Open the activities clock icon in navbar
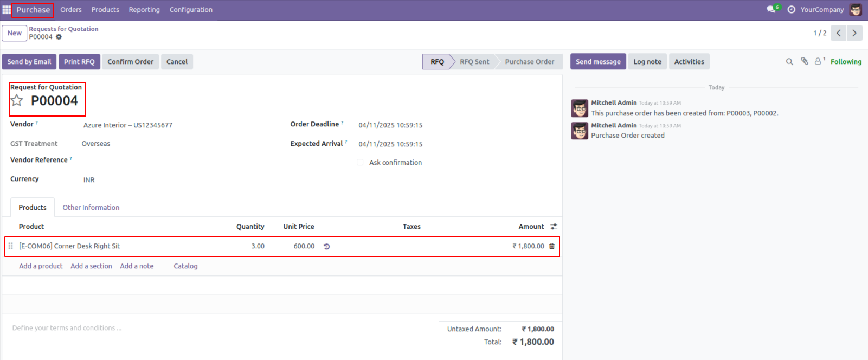This screenshot has width=868, height=360. 792,10
